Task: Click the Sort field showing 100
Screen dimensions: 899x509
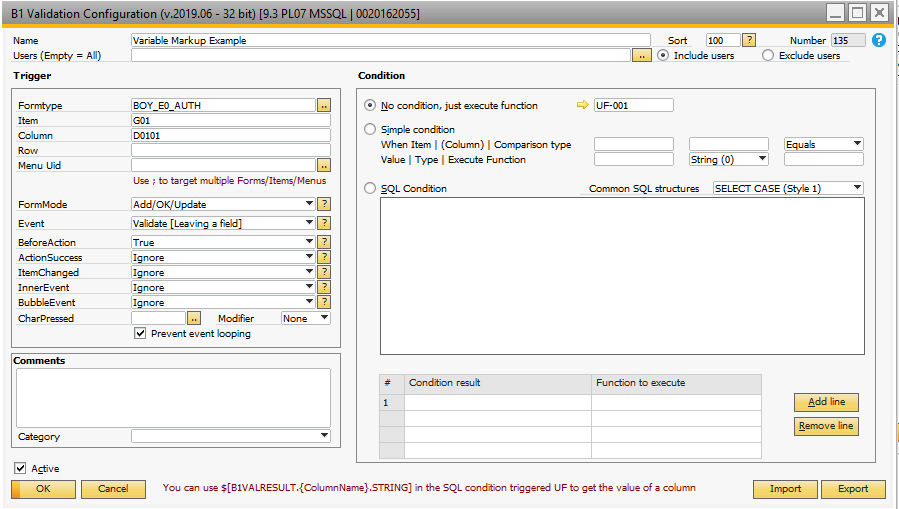Action: (x=724, y=40)
